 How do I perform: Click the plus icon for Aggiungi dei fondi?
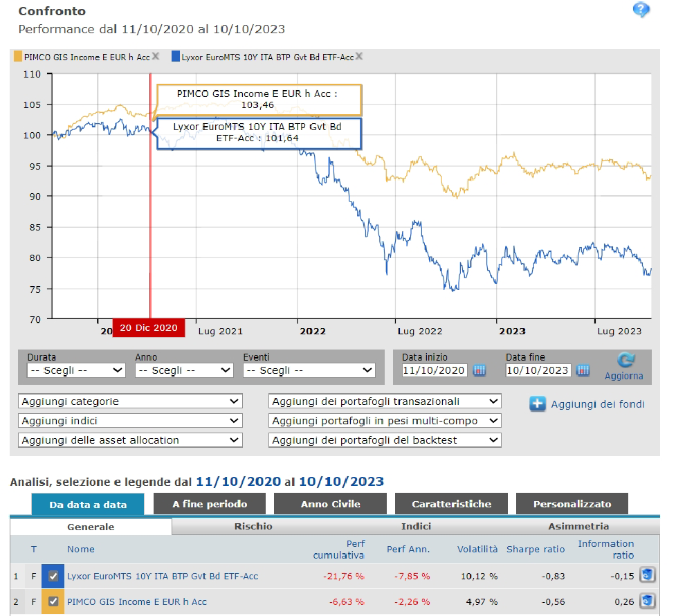[x=538, y=404]
